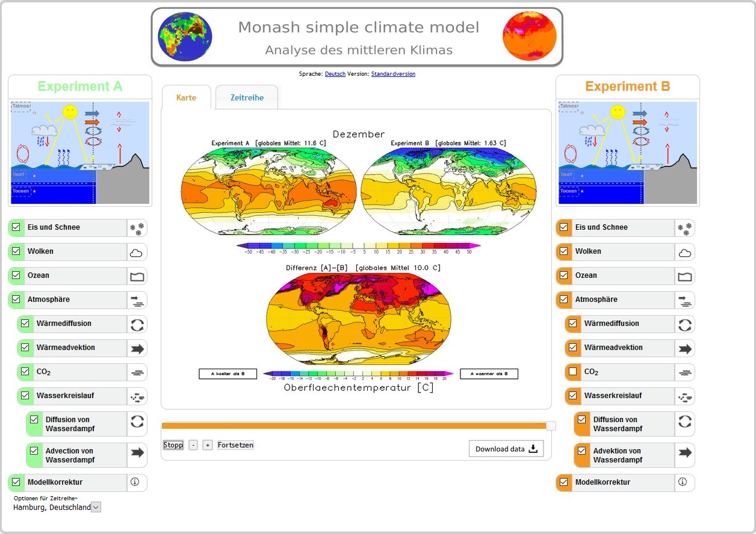The height and width of the screenshot is (534, 756).
Task: Click the Download data button
Action: [x=506, y=449]
